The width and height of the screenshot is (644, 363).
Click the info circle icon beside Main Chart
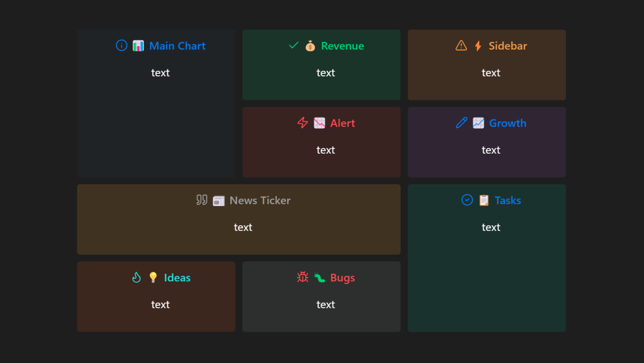(x=122, y=45)
